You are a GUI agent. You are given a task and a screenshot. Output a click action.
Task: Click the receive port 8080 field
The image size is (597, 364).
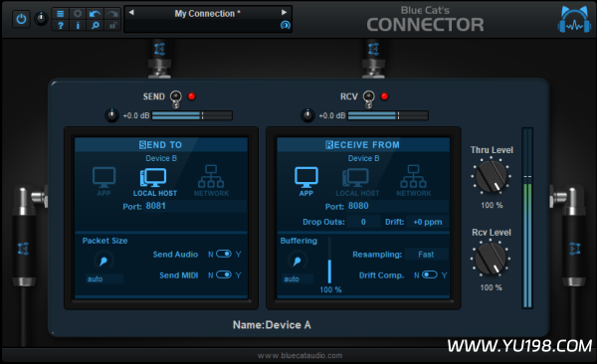point(397,206)
